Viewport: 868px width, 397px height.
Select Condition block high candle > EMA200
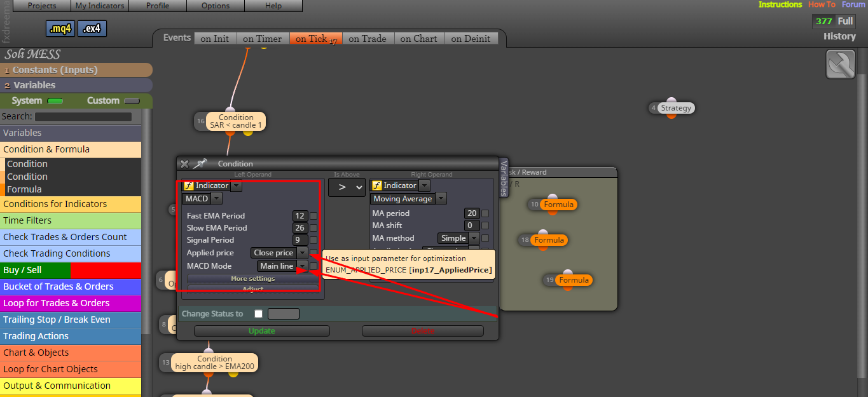[x=215, y=363]
